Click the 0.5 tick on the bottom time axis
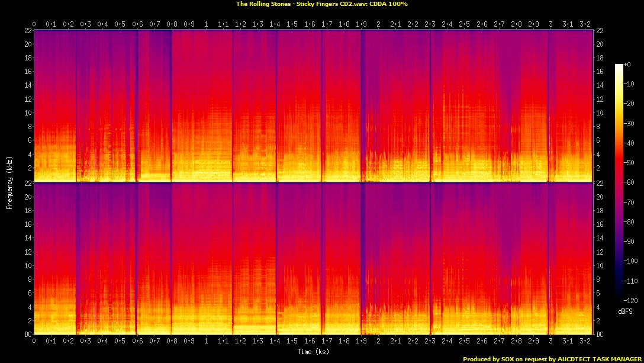The width and height of the screenshot is (644, 363). 120,341
